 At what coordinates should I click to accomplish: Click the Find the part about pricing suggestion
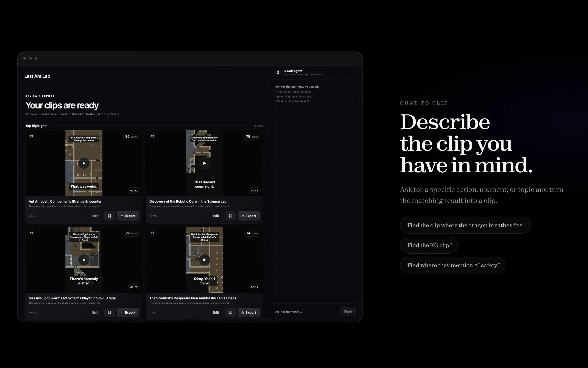coord(293,92)
